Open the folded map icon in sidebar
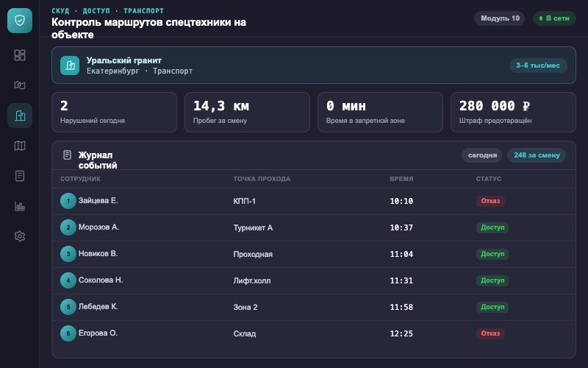Image resolution: width=588 pixels, height=368 pixels. pyautogui.click(x=20, y=146)
